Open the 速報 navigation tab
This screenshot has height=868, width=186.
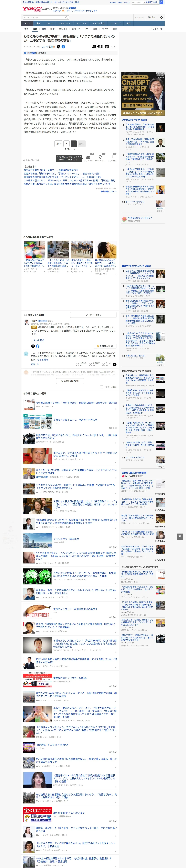[x=38, y=23]
